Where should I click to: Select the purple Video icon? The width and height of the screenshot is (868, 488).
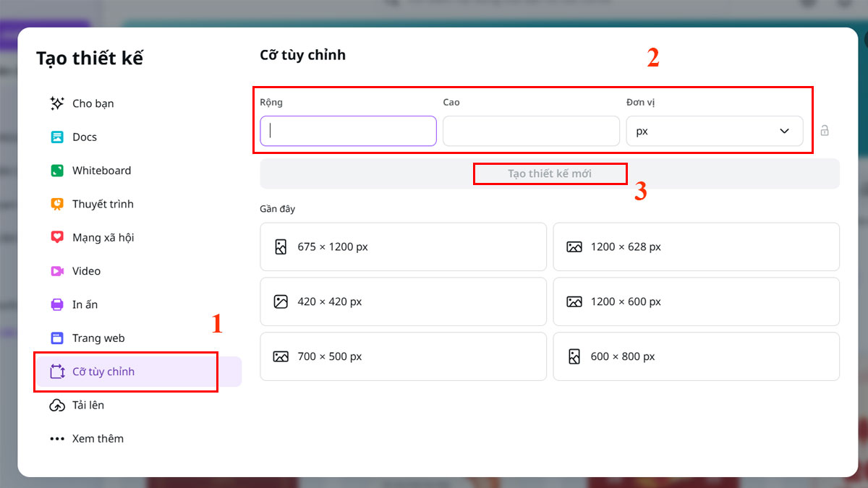pos(57,271)
